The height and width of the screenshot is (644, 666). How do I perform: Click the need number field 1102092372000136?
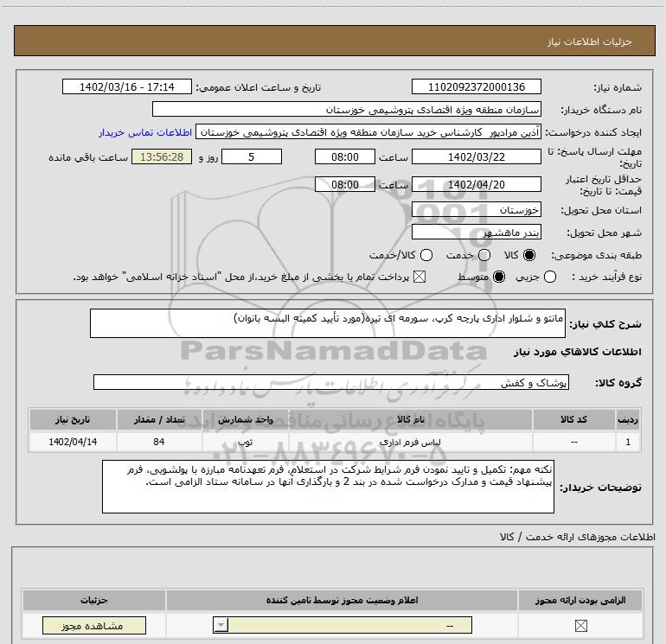(x=476, y=87)
